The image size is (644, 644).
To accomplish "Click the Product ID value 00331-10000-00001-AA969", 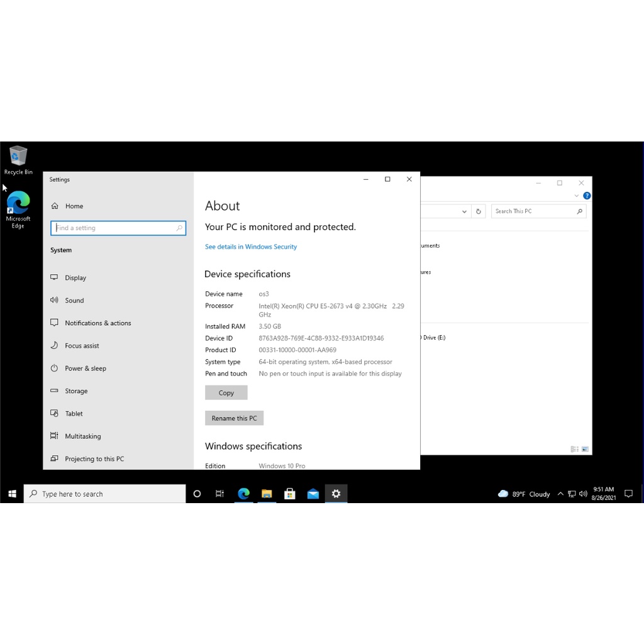I will [x=297, y=350].
